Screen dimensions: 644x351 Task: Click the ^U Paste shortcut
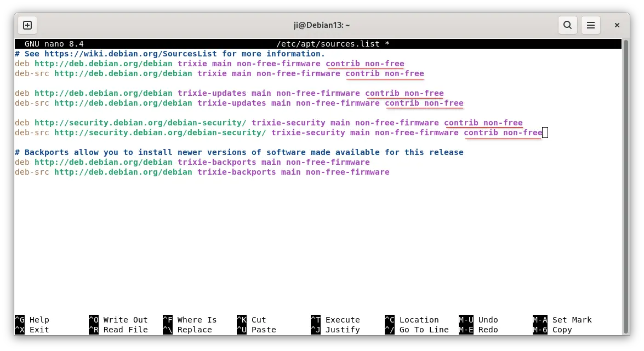pyautogui.click(x=257, y=330)
